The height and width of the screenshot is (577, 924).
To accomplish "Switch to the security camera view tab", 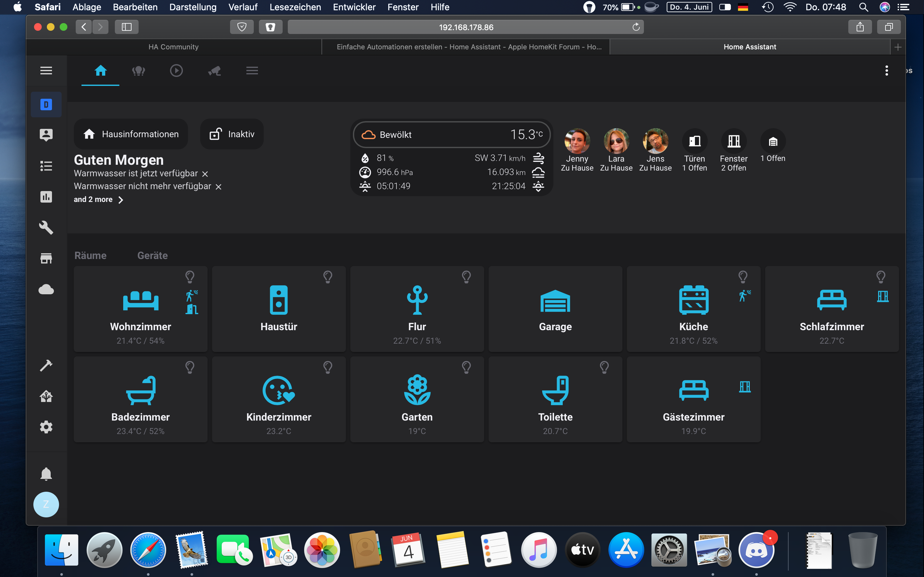I will coord(215,71).
